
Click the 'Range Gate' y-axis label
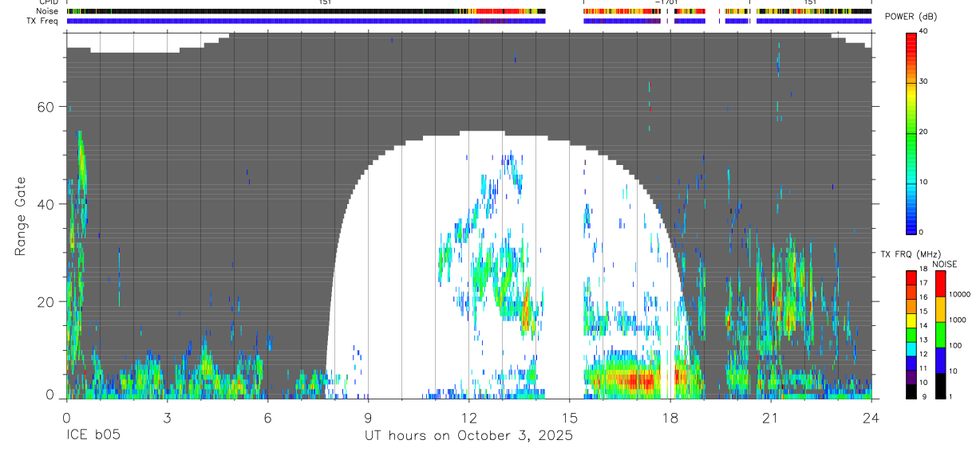pyautogui.click(x=21, y=218)
